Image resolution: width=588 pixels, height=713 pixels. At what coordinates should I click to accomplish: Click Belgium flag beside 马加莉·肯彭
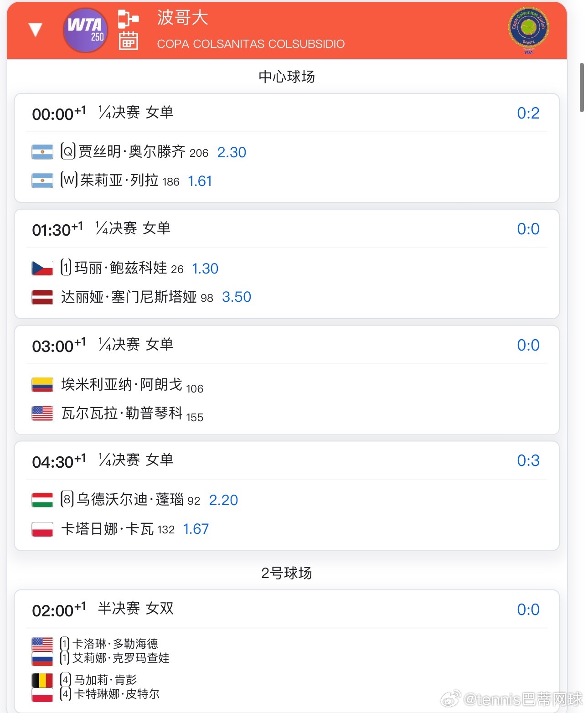[x=42, y=680]
